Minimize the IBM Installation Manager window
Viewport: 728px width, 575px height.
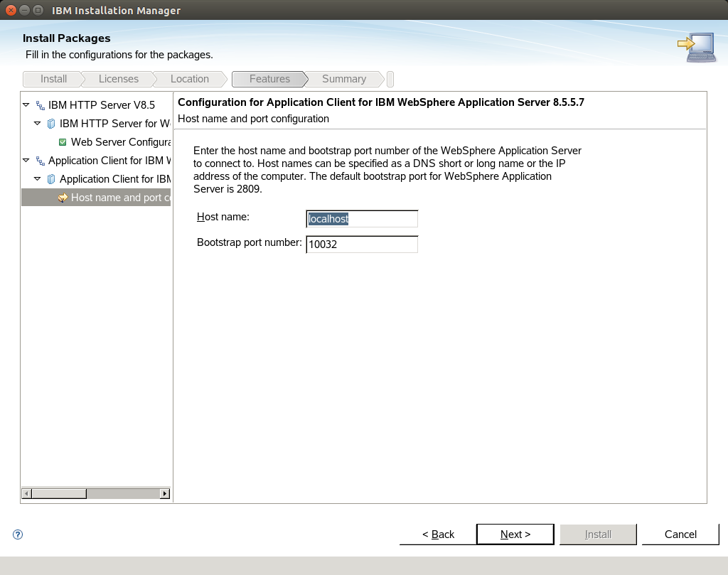point(25,10)
